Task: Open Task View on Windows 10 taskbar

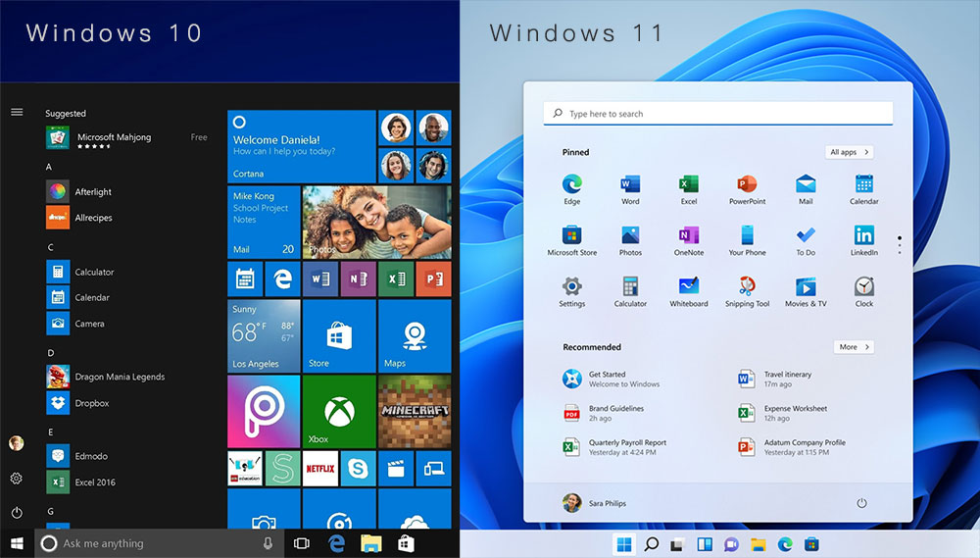Action: [301, 543]
